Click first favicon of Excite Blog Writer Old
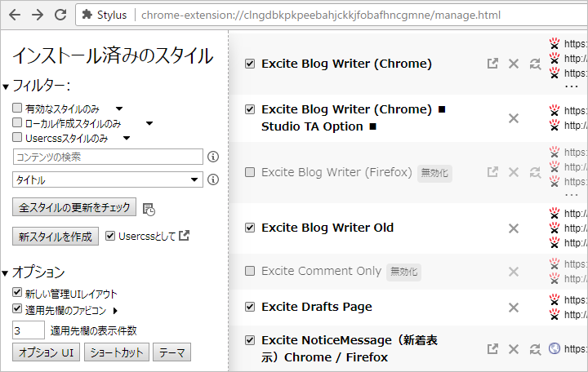The height and width of the screenshot is (372, 588). point(555,213)
